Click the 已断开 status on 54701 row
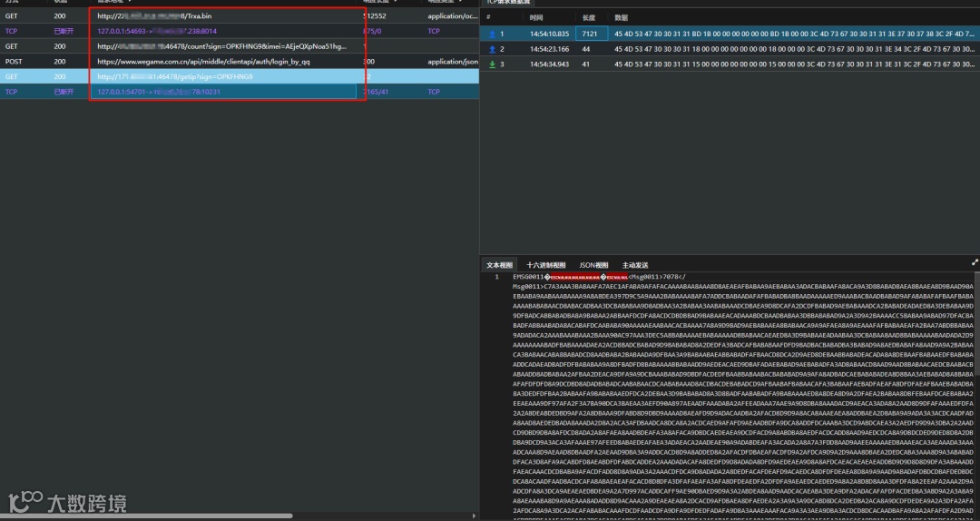Image resolution: width=980 pixels, height=521 pixels. pos(64,92)
